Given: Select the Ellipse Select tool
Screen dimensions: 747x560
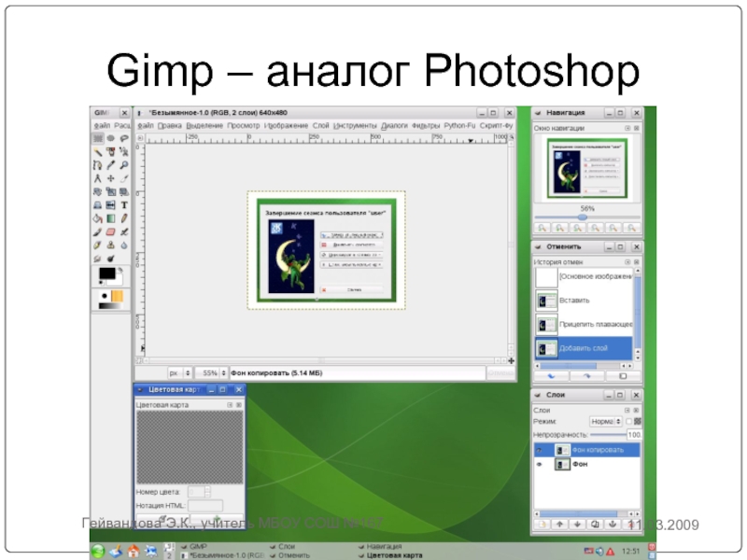Looking at the screenshot, I should (x=110, y=138).
